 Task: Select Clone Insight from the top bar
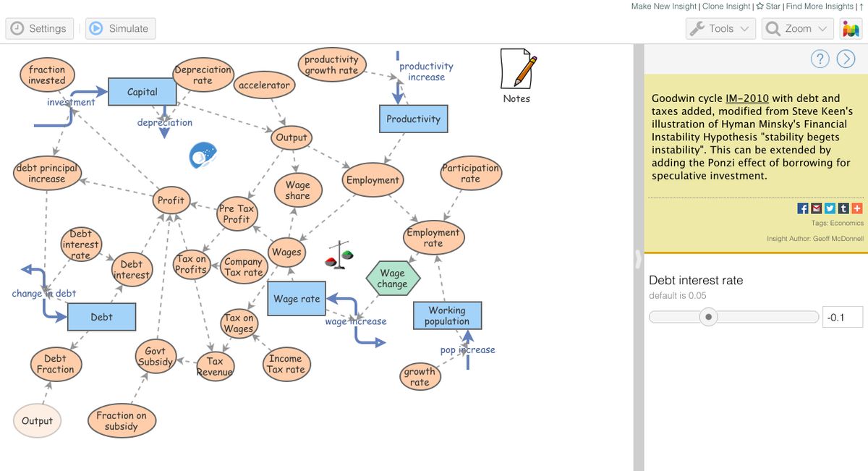[x=726, y=6]
